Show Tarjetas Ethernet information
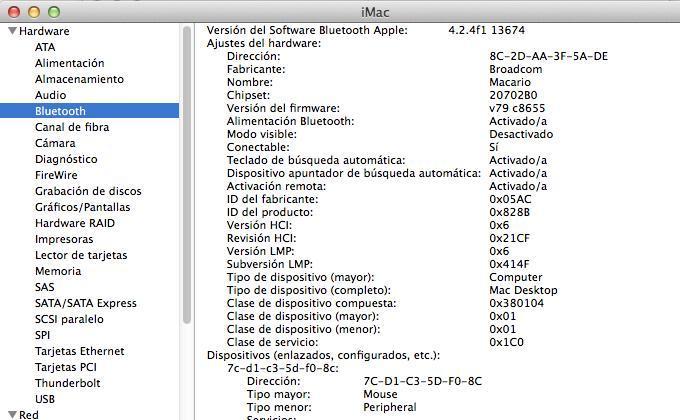680x420 pixels. (79, 351)
